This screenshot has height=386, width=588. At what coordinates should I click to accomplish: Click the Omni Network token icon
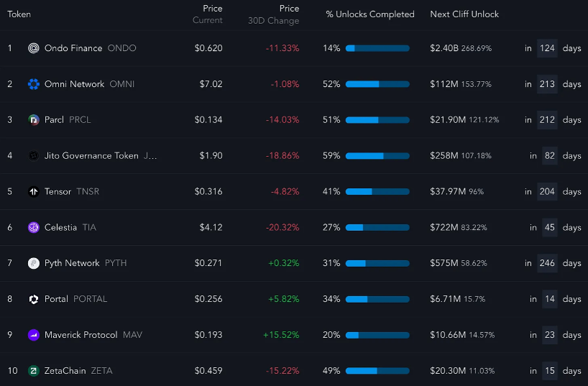(33, 84)
